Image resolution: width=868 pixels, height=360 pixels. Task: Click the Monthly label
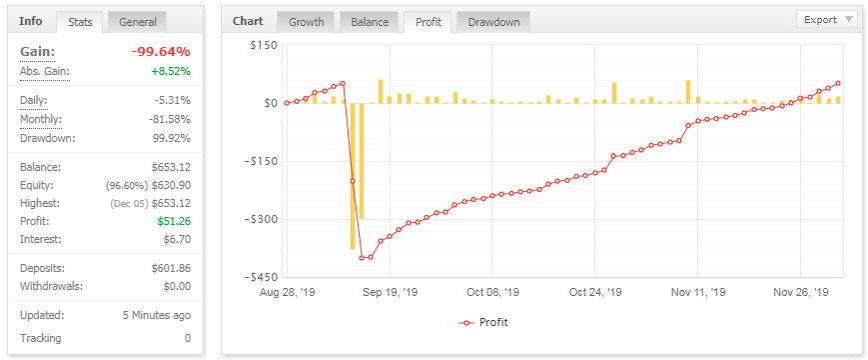[x=41, y=120]
